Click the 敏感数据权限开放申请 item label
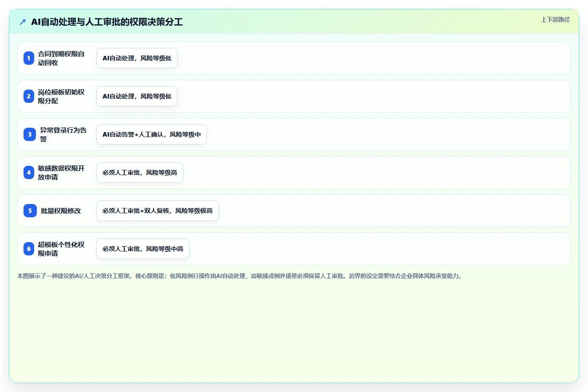This screenshot has height=392, width=588. click(x=61, y=172)
